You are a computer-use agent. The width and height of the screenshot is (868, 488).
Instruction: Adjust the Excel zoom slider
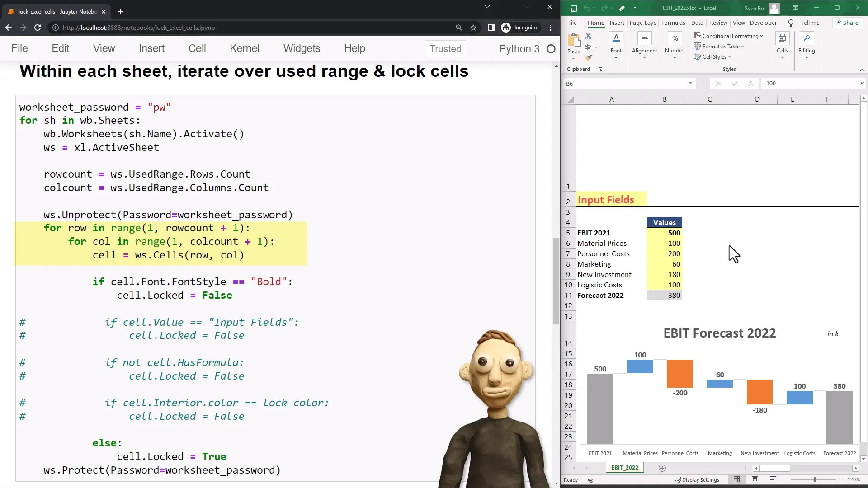pos(815,480)
